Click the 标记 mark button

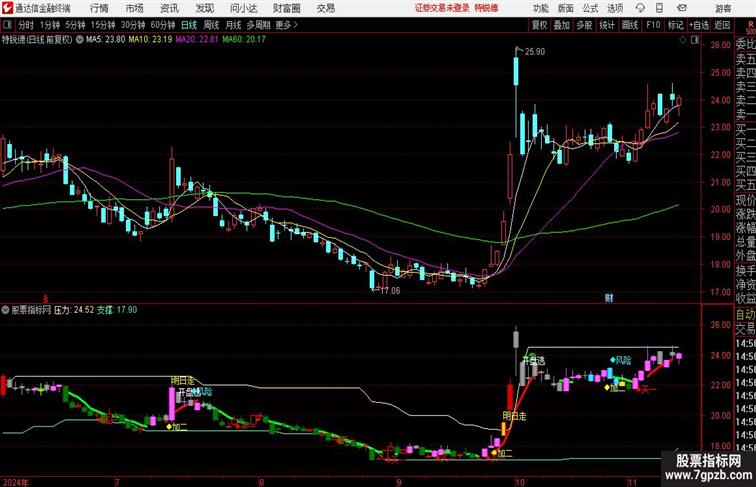click(675, 25)
